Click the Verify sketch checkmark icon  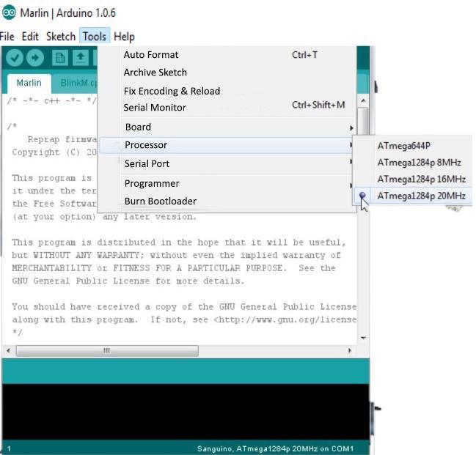point(15,58)
